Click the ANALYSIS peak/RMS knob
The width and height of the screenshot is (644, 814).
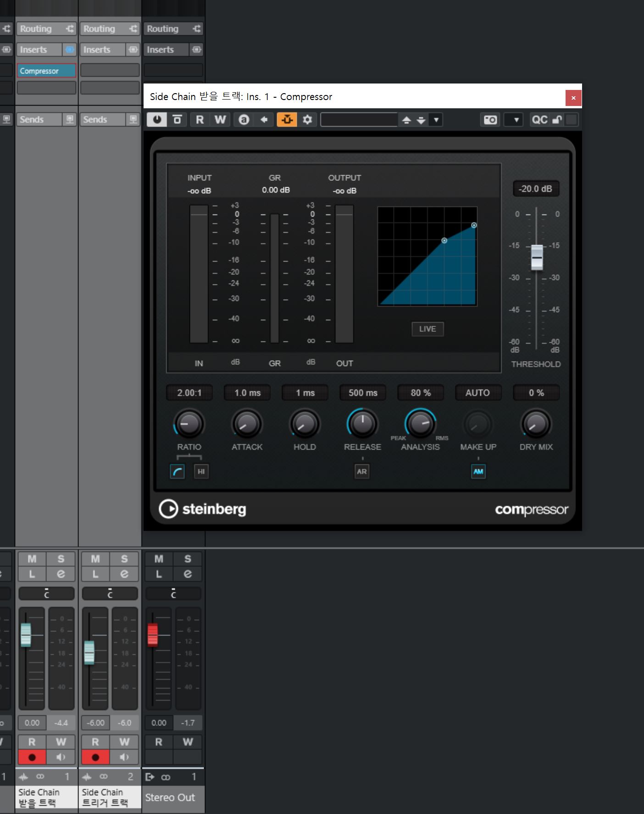(x=420, y=424)
